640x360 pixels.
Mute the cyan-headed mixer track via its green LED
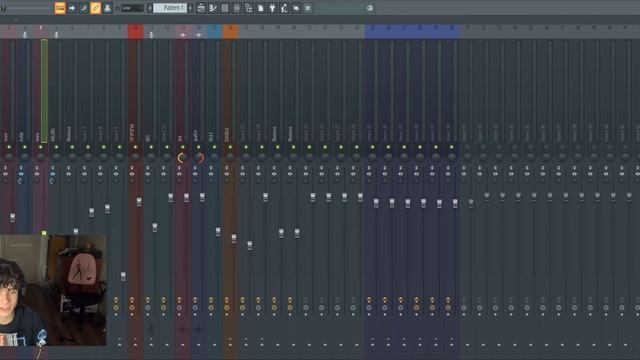[214, 147]
